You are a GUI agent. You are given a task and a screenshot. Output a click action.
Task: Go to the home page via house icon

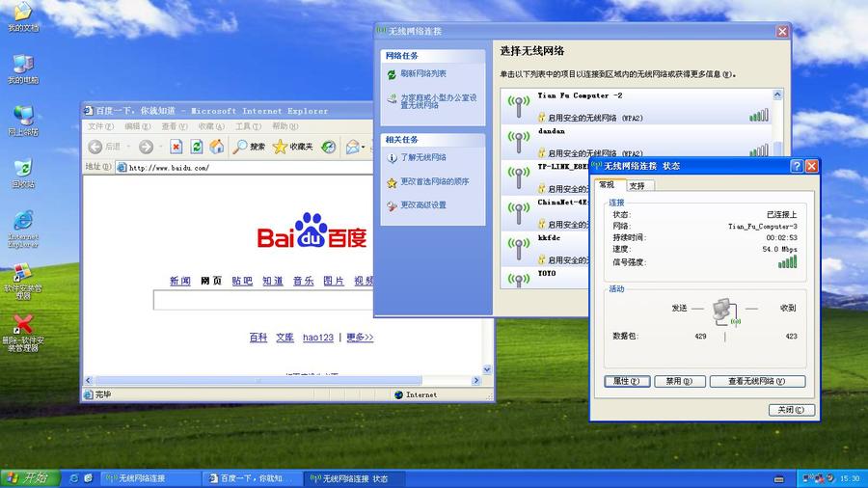click(217, 147)
